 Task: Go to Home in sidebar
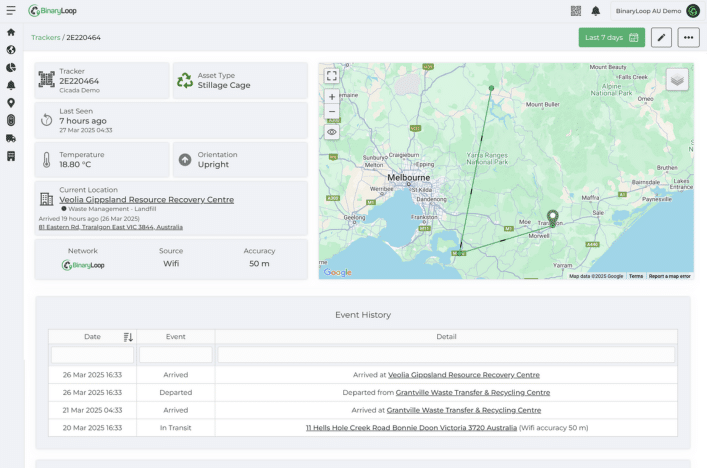pos(11,32)
